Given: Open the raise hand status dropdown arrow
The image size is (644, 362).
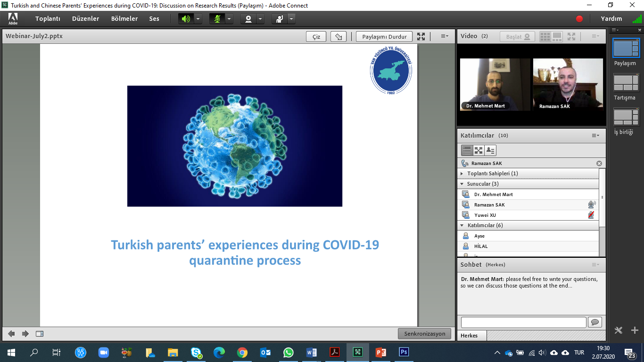Looking at the screenshot, I should click(291, 19).
